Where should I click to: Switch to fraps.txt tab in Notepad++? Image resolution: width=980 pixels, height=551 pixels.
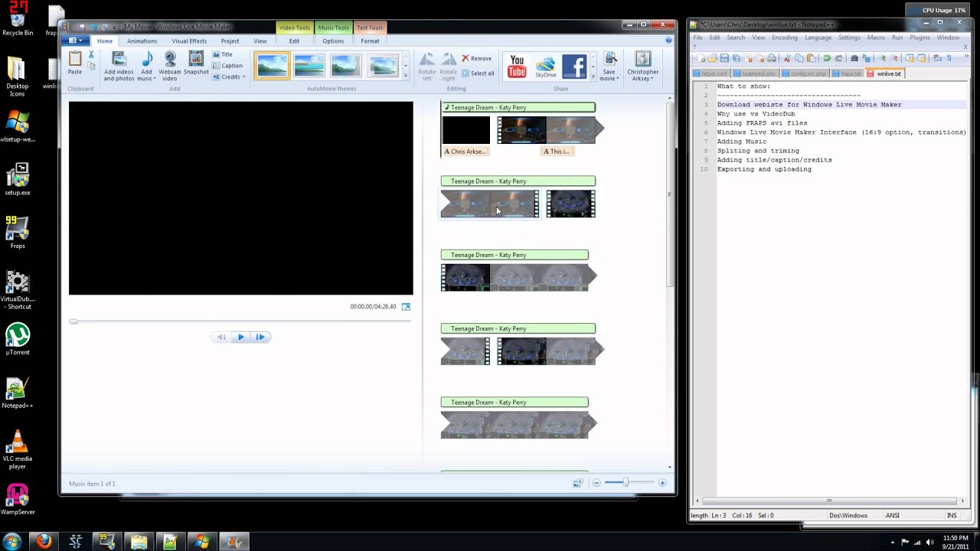coord(848,73)
